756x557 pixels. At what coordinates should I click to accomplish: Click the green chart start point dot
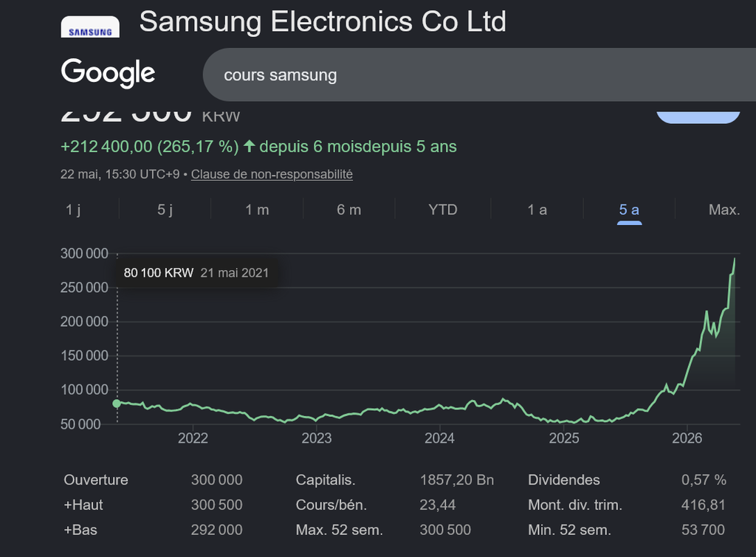117,404
